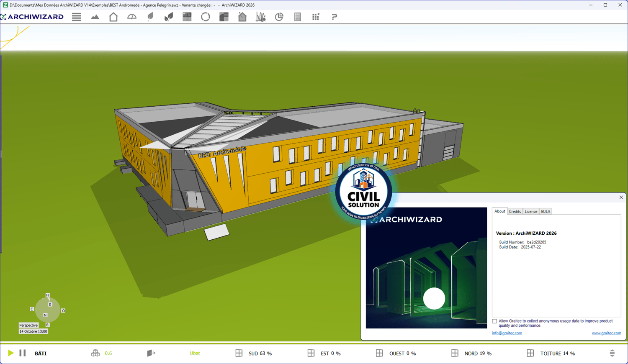Click the build number ba2d20265
Screen dimensions: 628x364
(536, 242)
